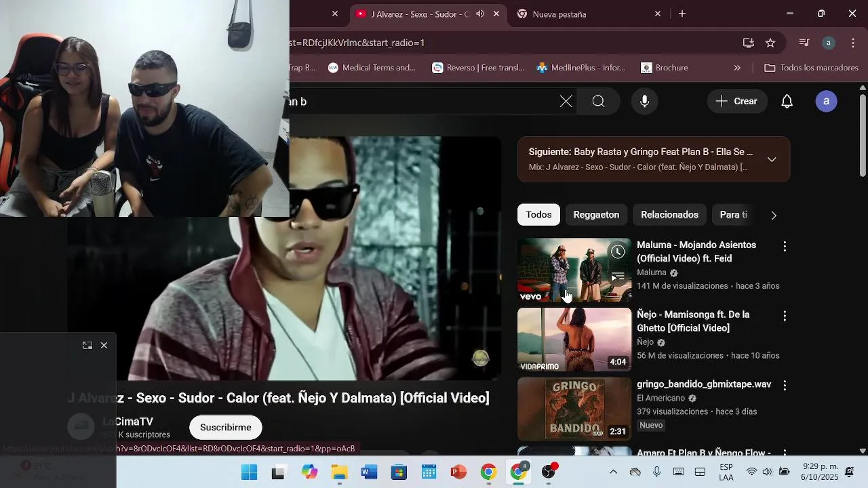Open Maluma channel under Mojando Asientos
Viewport: 868px width, 488px height.
[x=652, y=272]
